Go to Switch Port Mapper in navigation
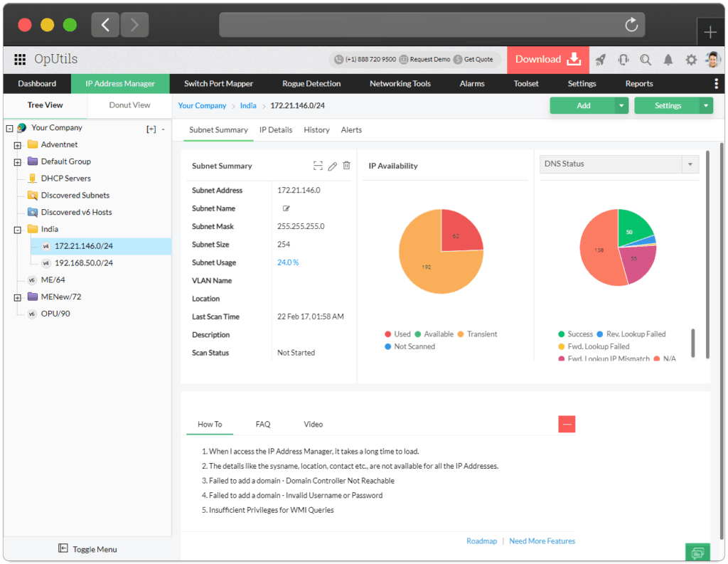The width and height of the screenshot is (728, 564). (219, 84)
